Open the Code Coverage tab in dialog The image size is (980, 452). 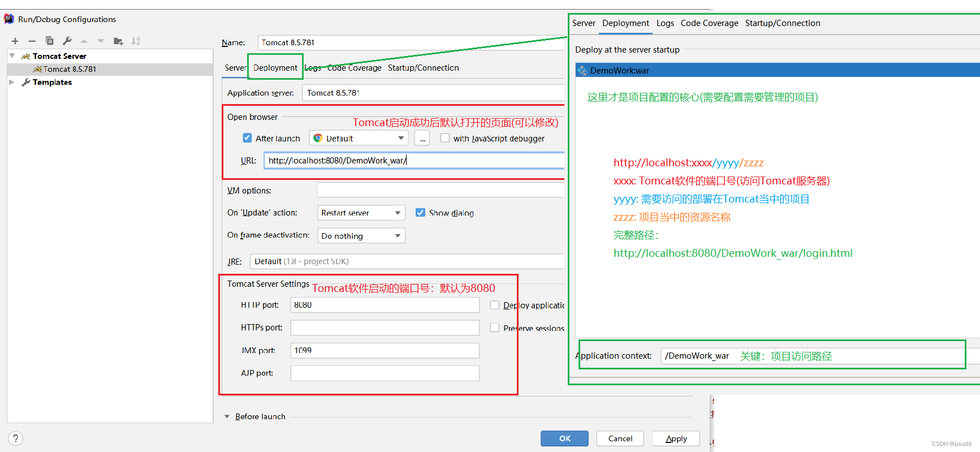tap(355, 67)
